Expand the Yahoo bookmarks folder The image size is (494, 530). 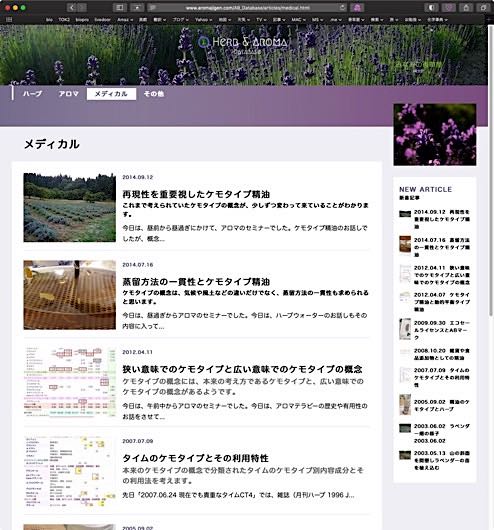(x=203, y=20)
